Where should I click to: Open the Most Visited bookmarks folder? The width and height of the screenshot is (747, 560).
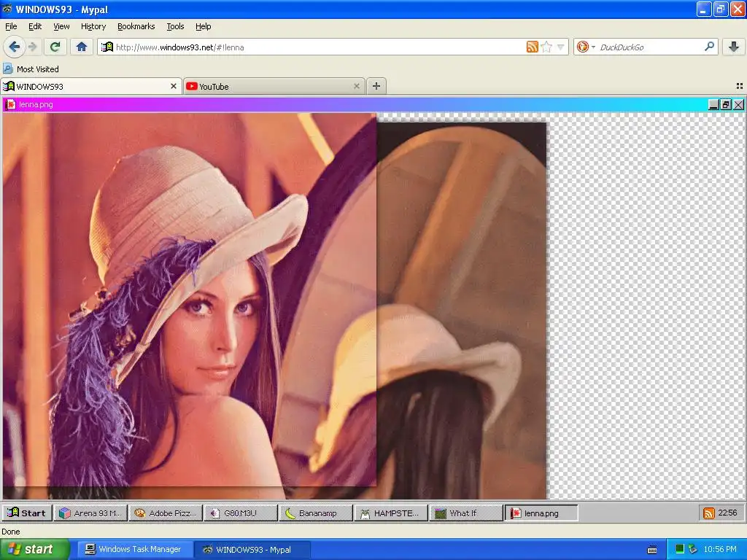click(31, 69)
